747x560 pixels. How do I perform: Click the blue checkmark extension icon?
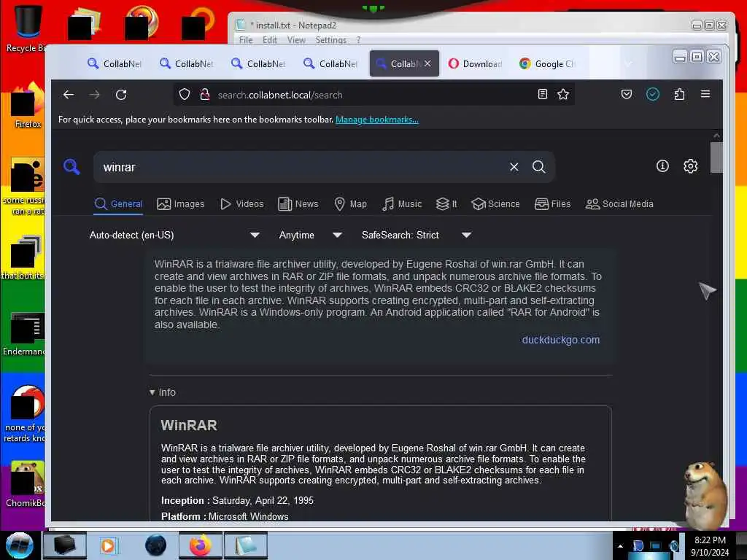tap(653, 94)
